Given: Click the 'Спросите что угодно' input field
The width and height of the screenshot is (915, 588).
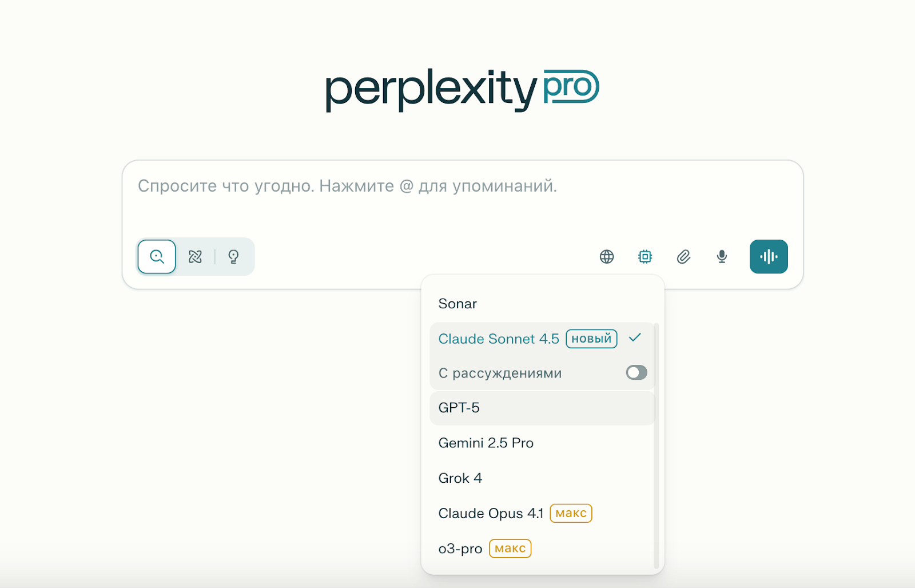Looking at the screenshot, I should pos(400,186).
